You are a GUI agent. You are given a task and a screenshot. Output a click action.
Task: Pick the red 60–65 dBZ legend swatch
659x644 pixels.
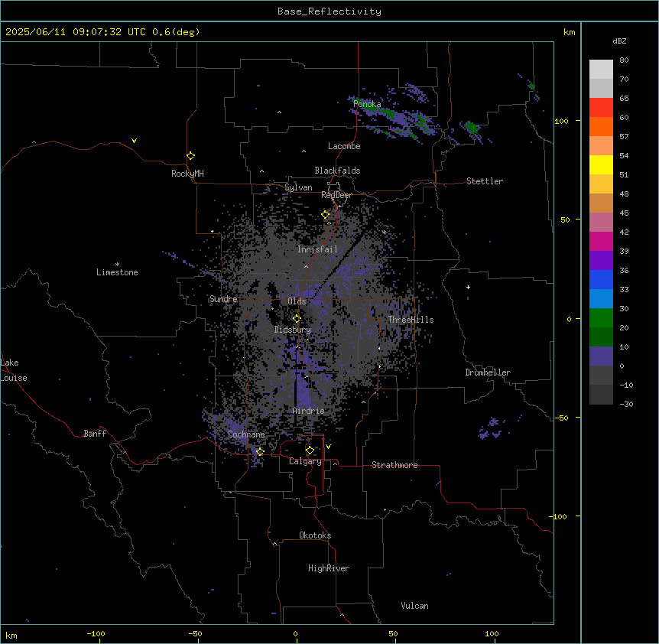tap(601, 108)
